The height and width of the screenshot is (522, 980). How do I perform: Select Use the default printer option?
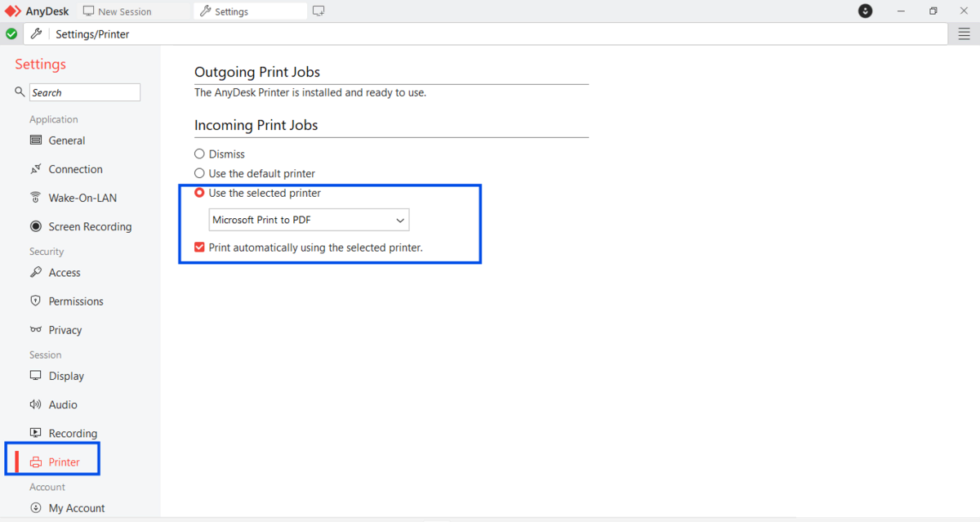click(199, 173)
